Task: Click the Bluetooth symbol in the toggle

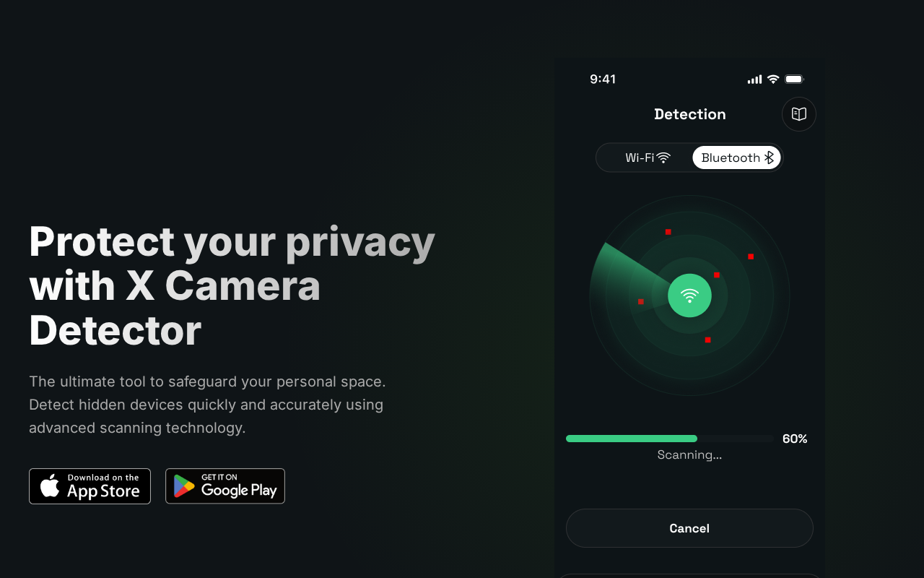Action: (769, 158)
